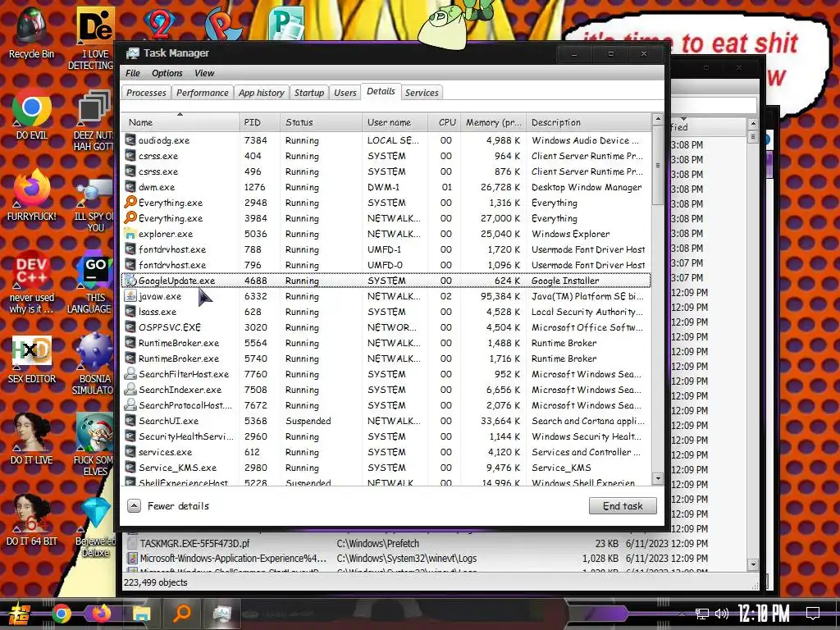Screen dimensions: 840x630
Task: Open the Bejeweled Deluxe desktop shortcut
Action: 94,526
